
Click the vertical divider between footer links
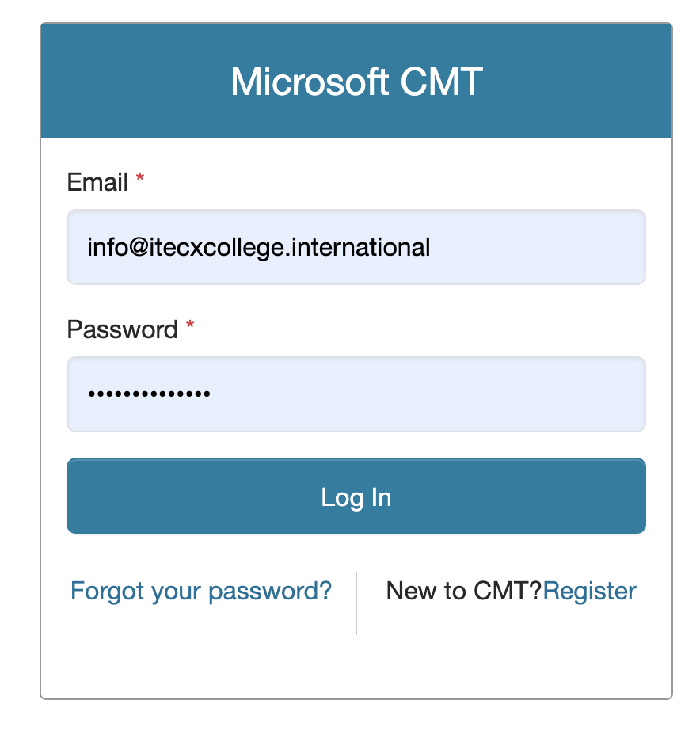pyautogui.click(x=356, y=603)
